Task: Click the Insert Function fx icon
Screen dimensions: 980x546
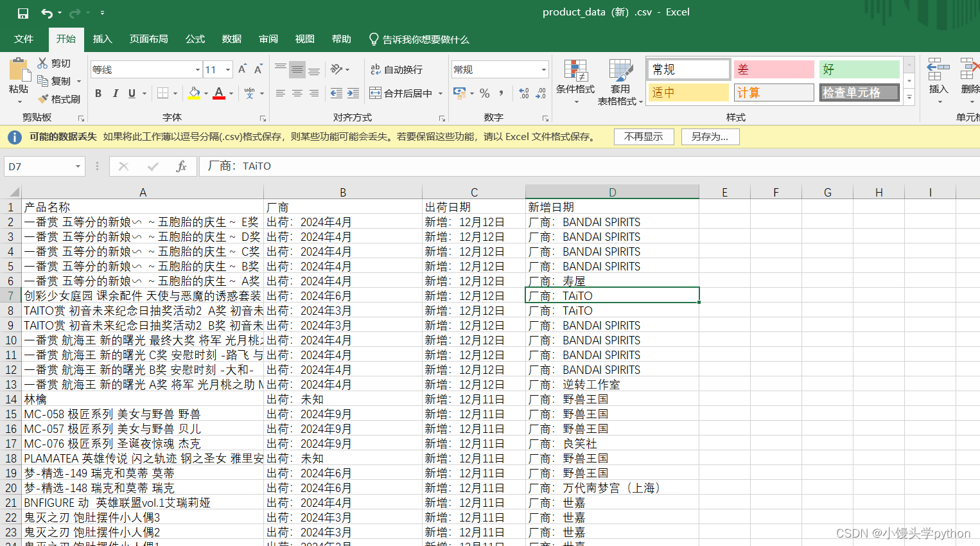Action: coord(181,166)
